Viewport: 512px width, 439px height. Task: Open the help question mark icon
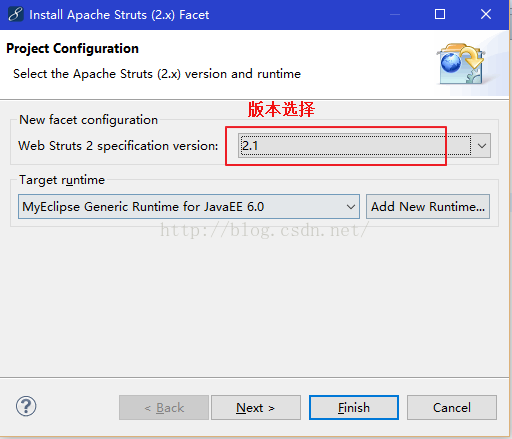click(26, 406)
